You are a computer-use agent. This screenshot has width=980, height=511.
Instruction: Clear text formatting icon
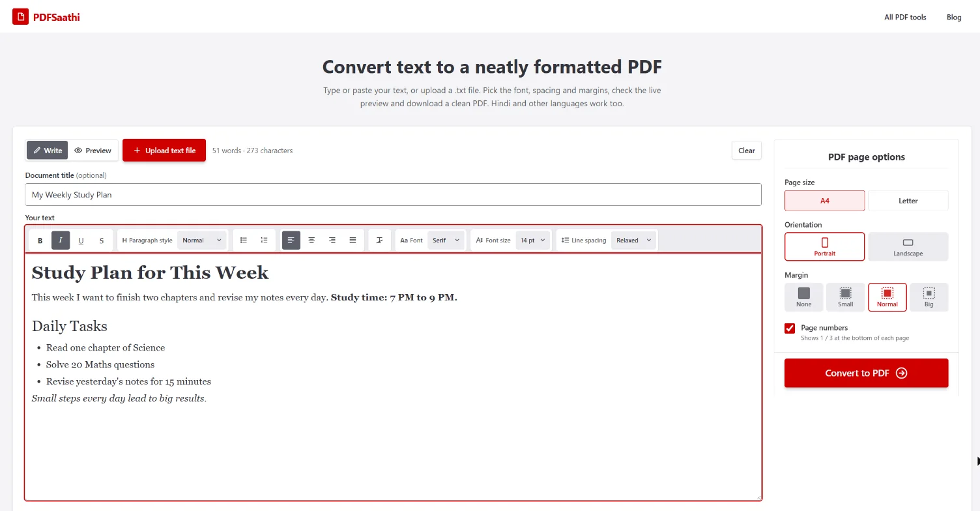[380, 241]
